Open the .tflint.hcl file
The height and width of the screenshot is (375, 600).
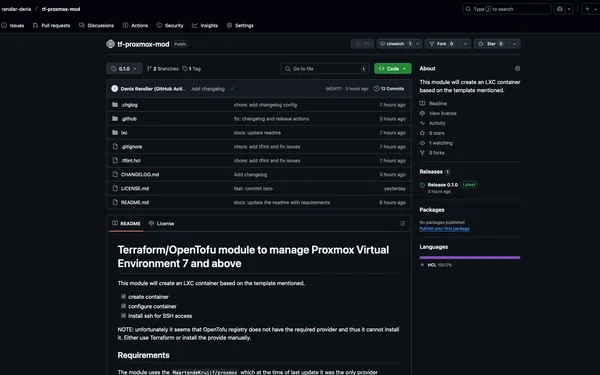131,161
